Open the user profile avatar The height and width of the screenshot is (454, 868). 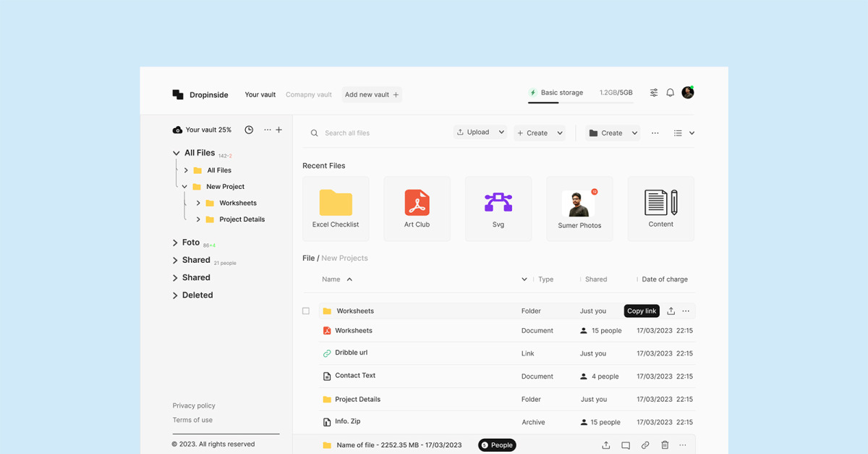(x=688, y=93)
